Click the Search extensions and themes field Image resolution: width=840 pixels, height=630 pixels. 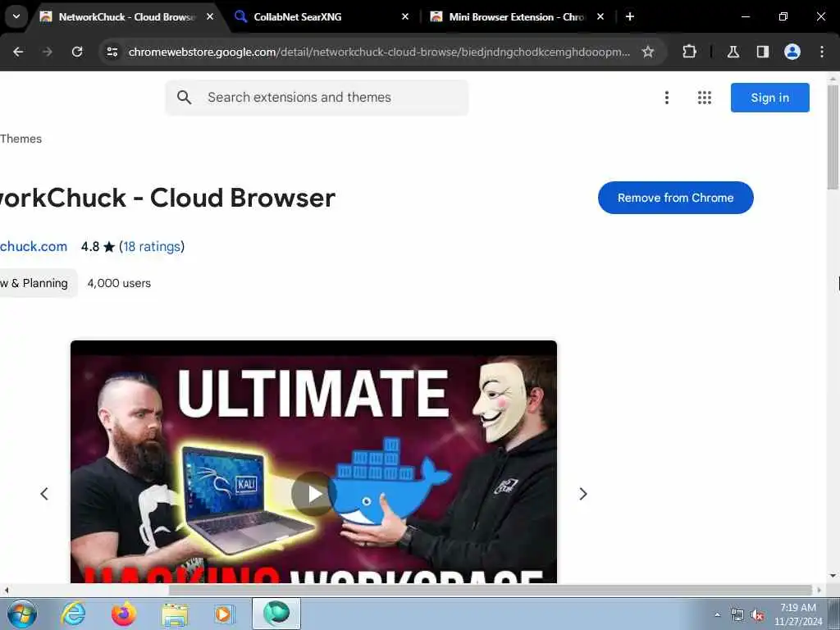click(x=317, y=98)
